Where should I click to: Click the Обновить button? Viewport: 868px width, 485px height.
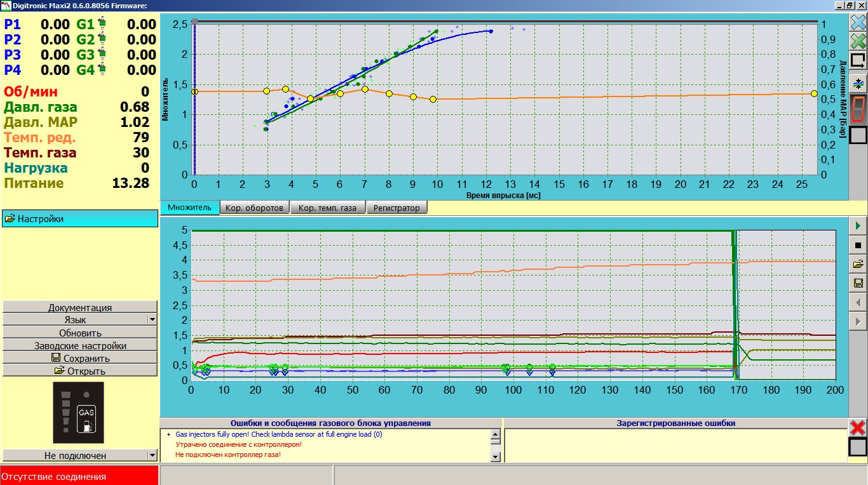[80, 333]
